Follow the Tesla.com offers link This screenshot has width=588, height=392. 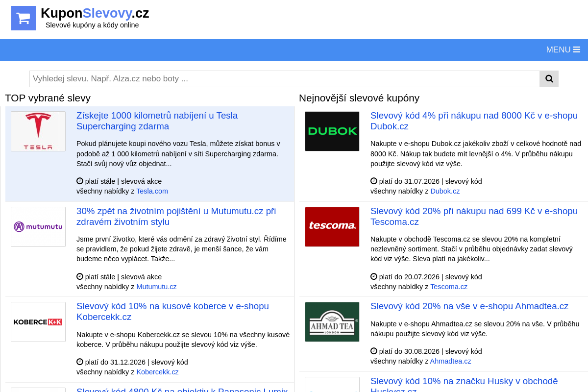(x=152, y=191)
